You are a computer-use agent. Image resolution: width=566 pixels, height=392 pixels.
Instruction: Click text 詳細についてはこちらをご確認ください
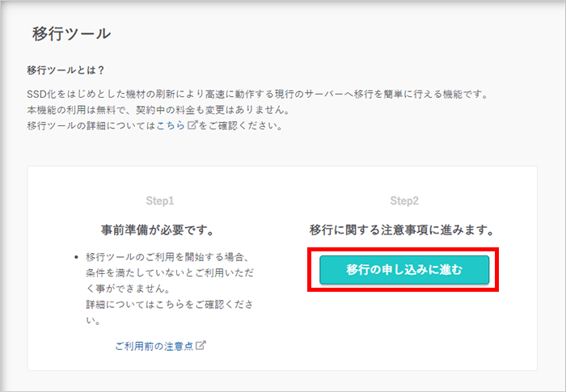pyautogui.click(x=170, y=312)
